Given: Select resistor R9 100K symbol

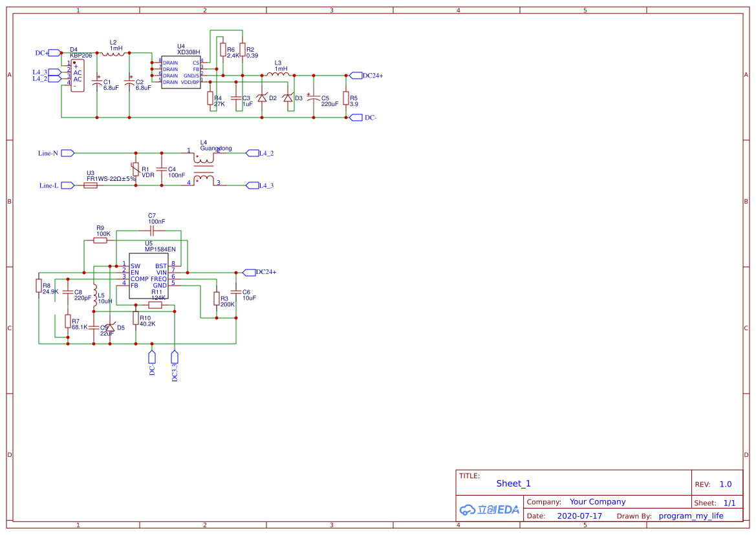Looking at the screenshot, I should [x=100, y=240].
